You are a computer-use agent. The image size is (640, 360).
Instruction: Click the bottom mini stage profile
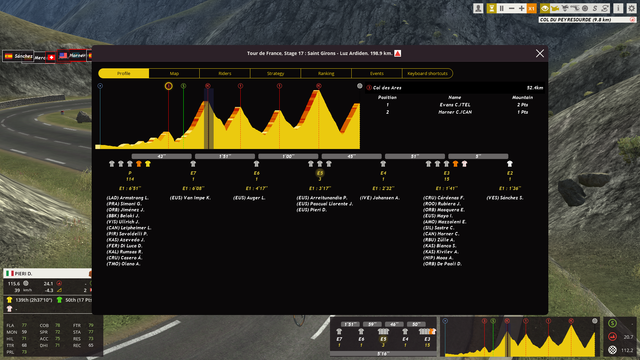coord(520,338)
